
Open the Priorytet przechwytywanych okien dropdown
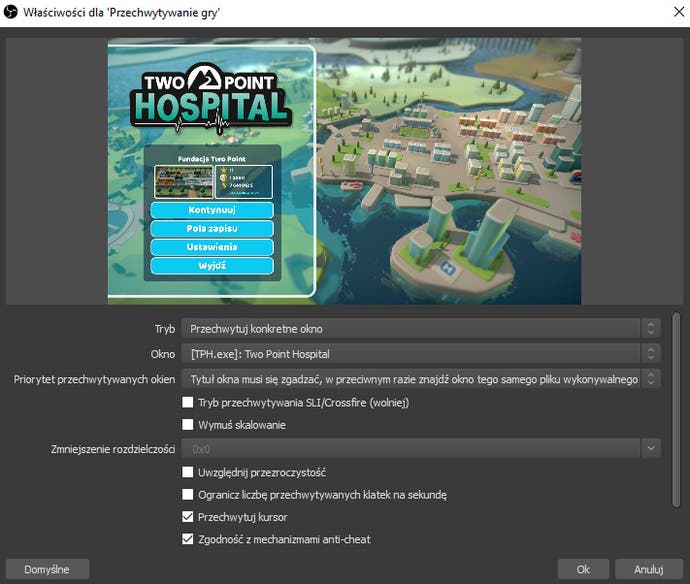pyautogui.click(x=421, y=379)
